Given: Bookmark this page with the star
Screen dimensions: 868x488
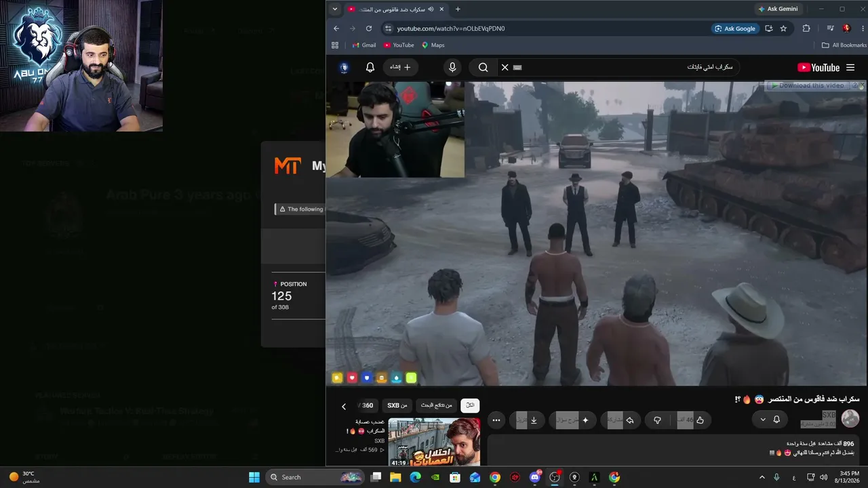Looking at the screenshot, I should (x=784, y=28).
